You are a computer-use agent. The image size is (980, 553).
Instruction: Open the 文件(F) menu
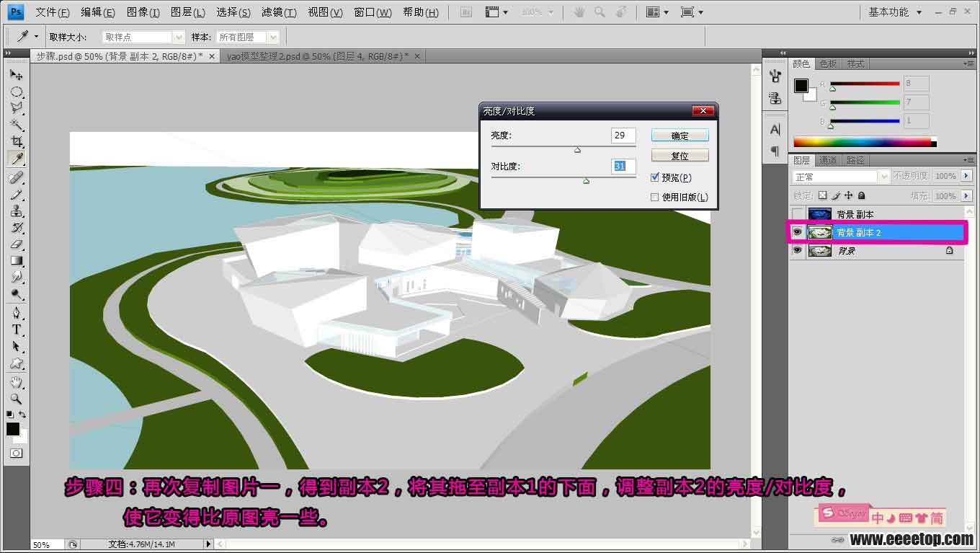click(53, 12)
